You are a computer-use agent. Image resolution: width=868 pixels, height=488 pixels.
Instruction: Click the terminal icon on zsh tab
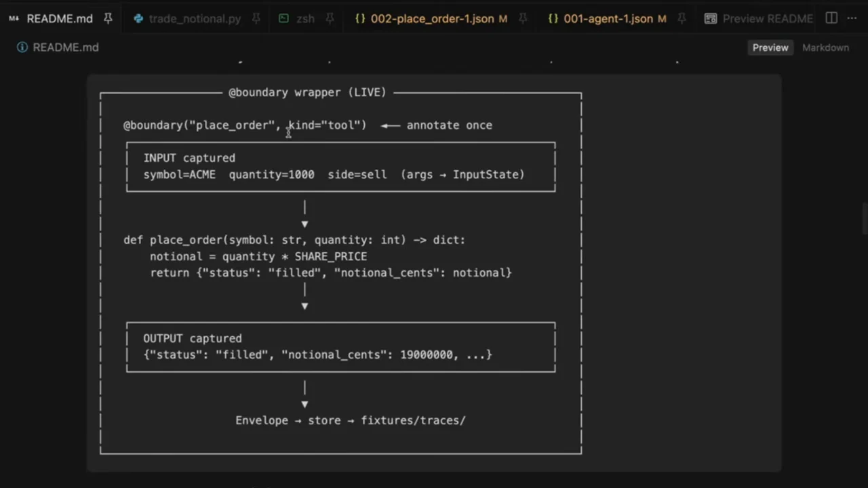(x=283, y=18)
